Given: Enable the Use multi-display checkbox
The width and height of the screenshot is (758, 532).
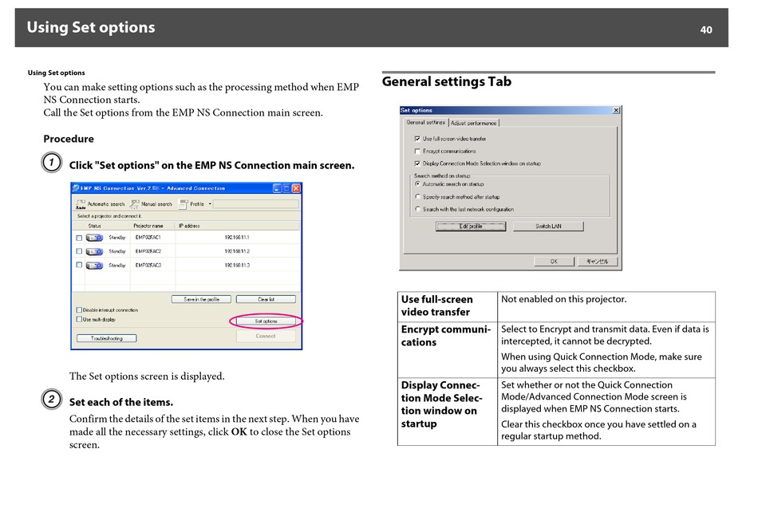Looking at the screenshot, I should tap(79, 319).
